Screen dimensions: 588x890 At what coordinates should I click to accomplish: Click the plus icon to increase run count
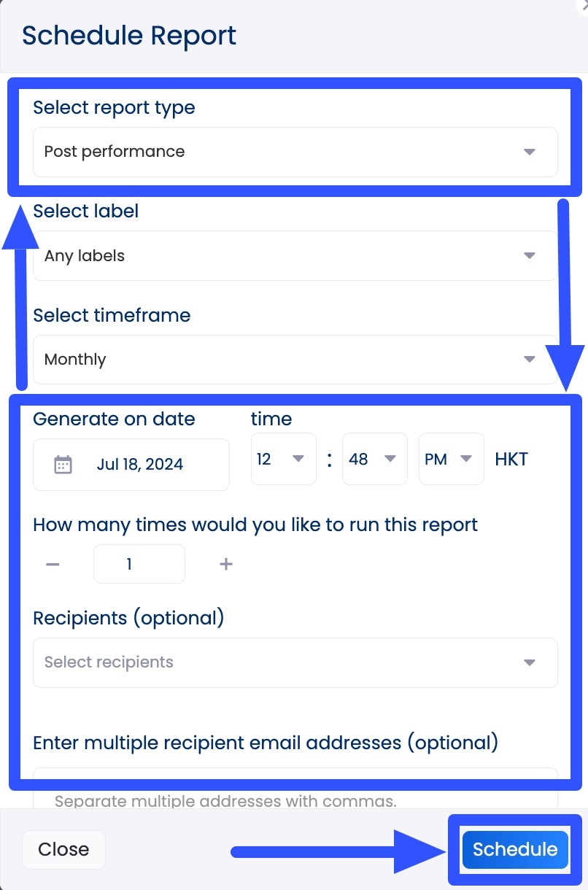coord(226,563)
